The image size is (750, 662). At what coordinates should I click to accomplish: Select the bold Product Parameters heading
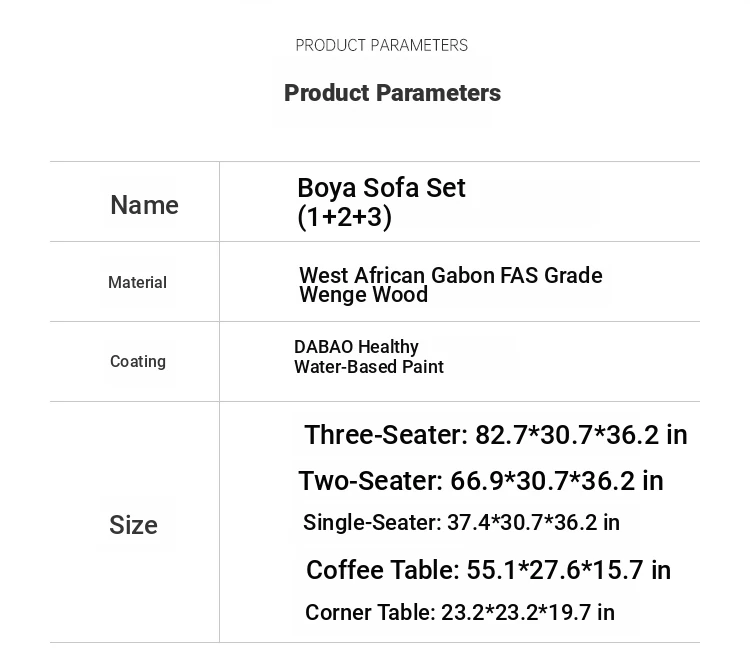click(x=392, y=93)
